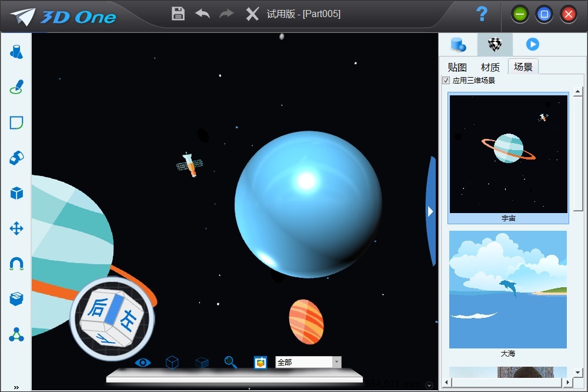
Task: Switch to the 贴图 tab
Action: pos(457,67)
